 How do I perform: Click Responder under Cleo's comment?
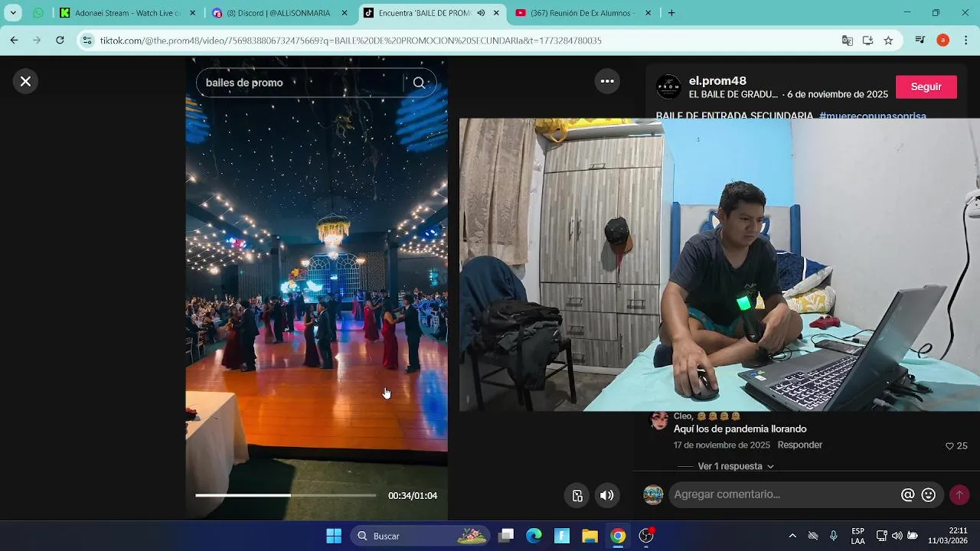pyautogui.click(x=799, y=445)
